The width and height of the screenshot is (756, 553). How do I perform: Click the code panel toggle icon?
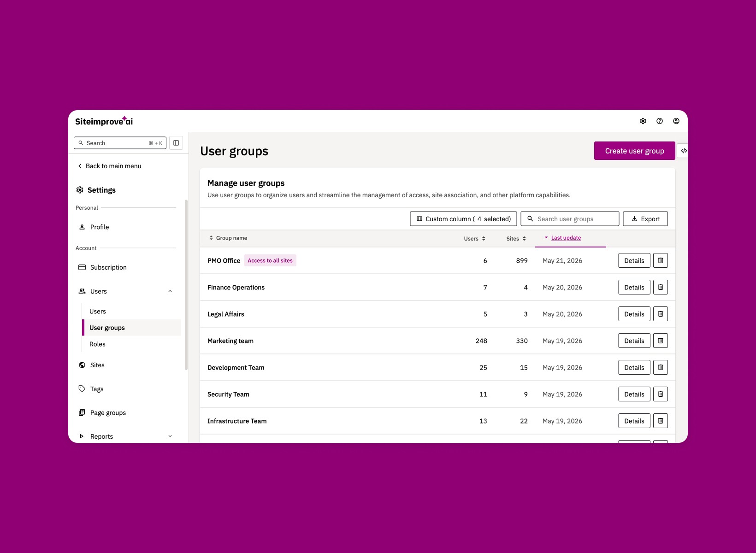(684, 151)
